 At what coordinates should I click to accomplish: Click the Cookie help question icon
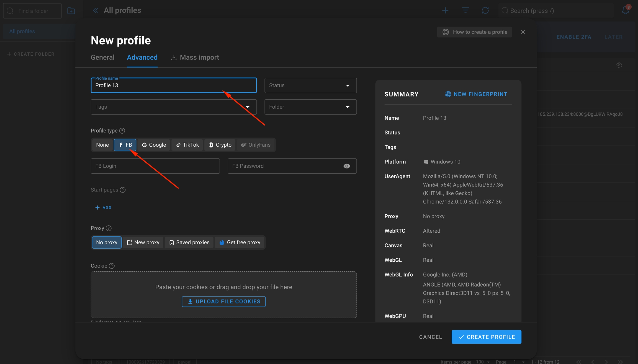pos(112,266)
